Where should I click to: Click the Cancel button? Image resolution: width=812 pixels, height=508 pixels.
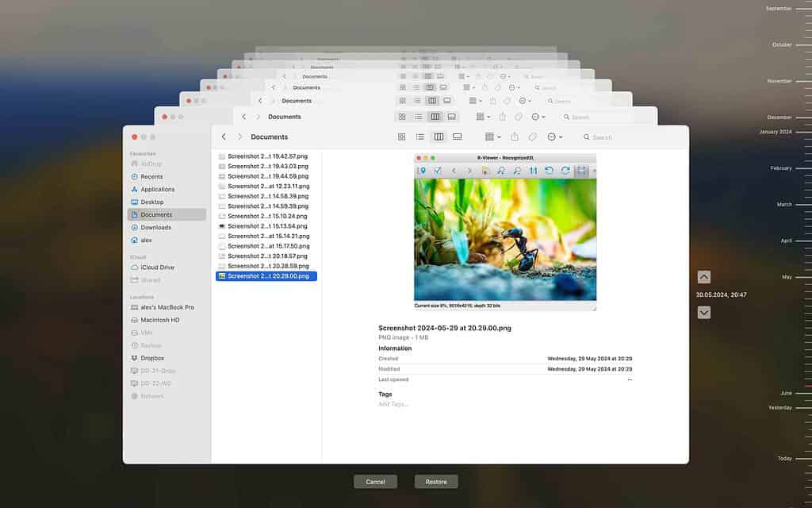pyautogui.click(x=375, y=482)
